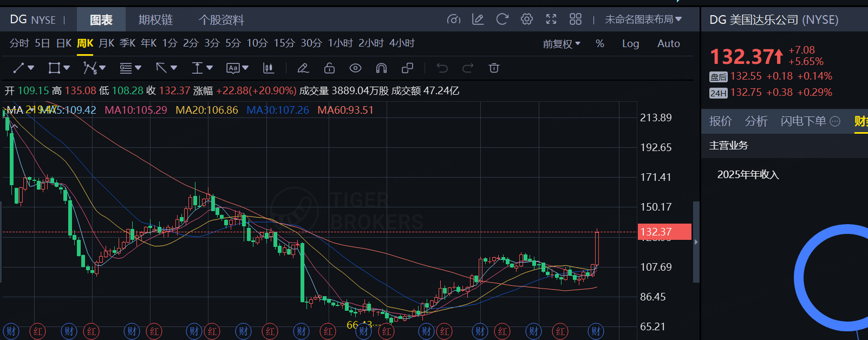Click the MA30:107.26 indicator label
Screen dimensions: 868x340
click(x=278, y=110)
